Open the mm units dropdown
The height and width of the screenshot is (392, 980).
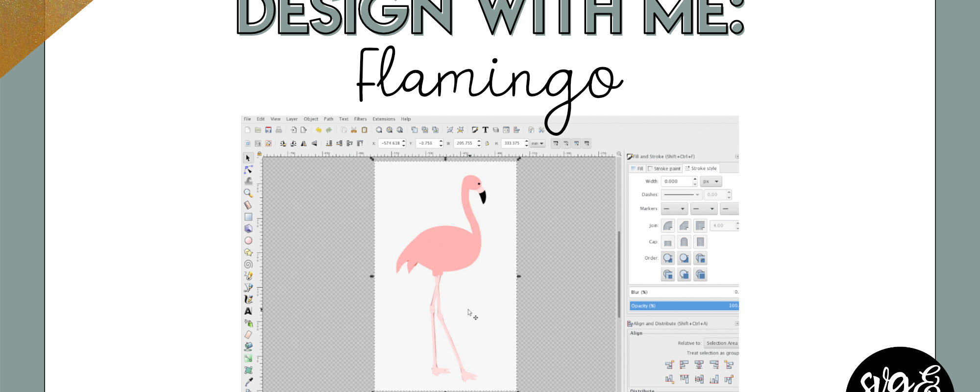pos(538,144)
